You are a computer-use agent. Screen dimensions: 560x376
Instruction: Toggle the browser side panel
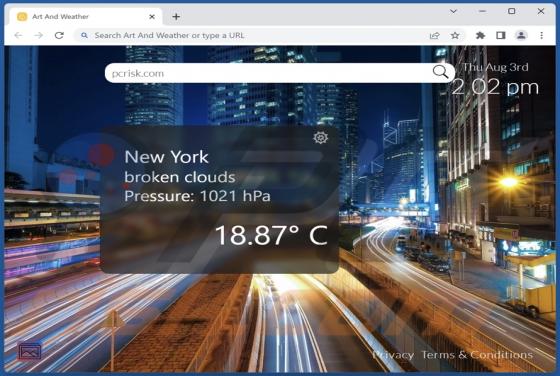[501, 35]
